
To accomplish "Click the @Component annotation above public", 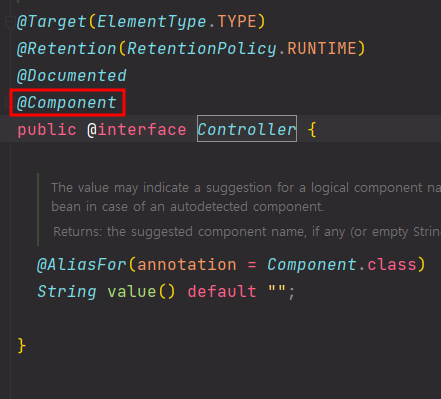I will (67, 103).
